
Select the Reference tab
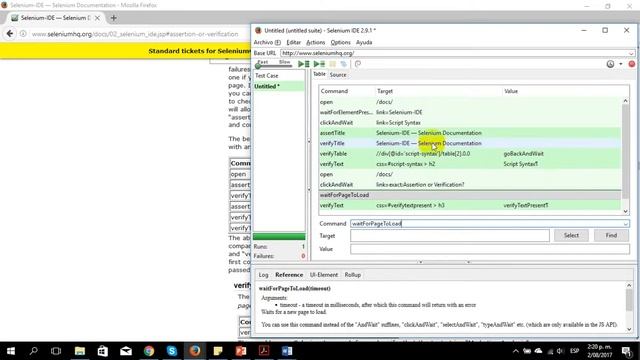pos(289,275)
